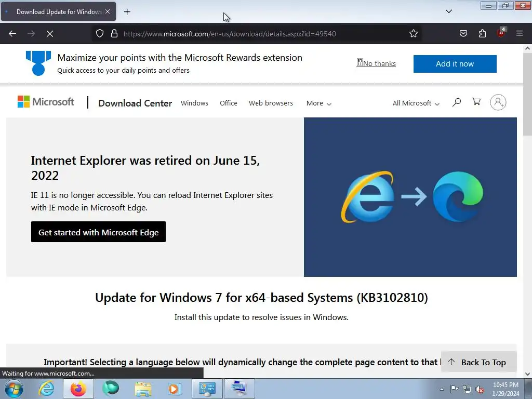Screen dimensions: 532x399
Task: Launch Internet Explorer from taskbar
Action: (46, 389)
